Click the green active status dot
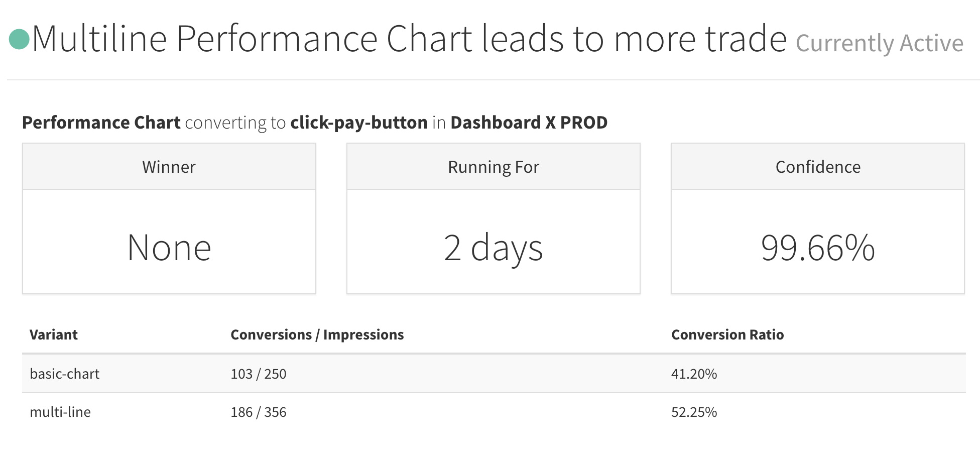This screenshot has height=453, width=980. tap(20, 39)
